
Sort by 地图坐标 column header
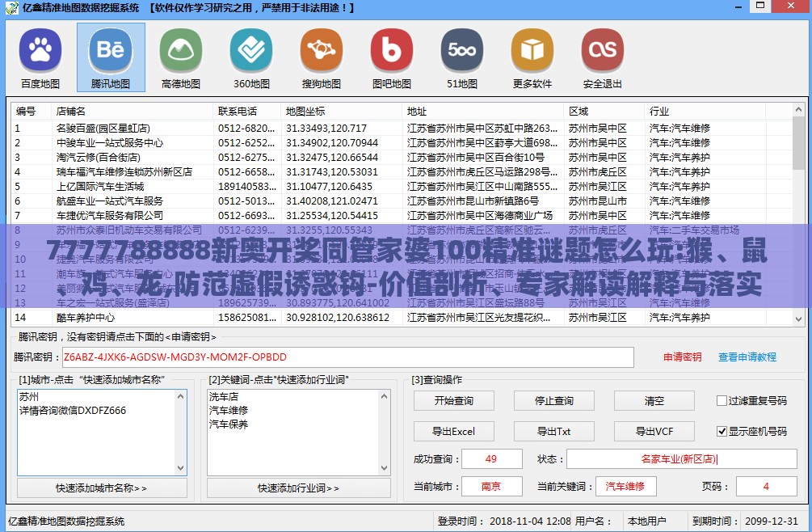(x=342, y=112)
